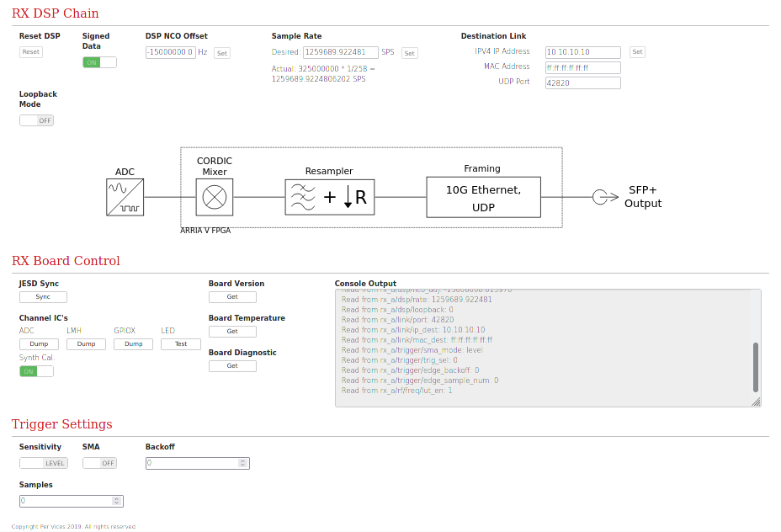Click the Samples spinner arrows

tap(117, 501)
